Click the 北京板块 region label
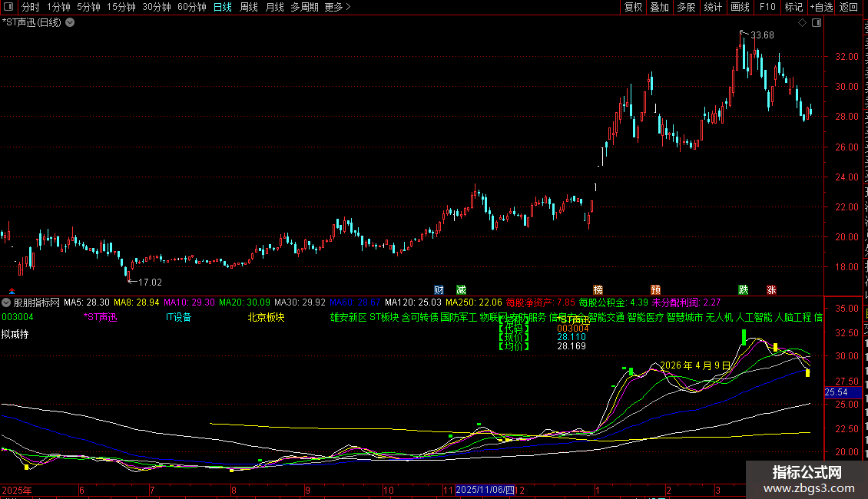868x499 pixels. [x=266, y=317]
